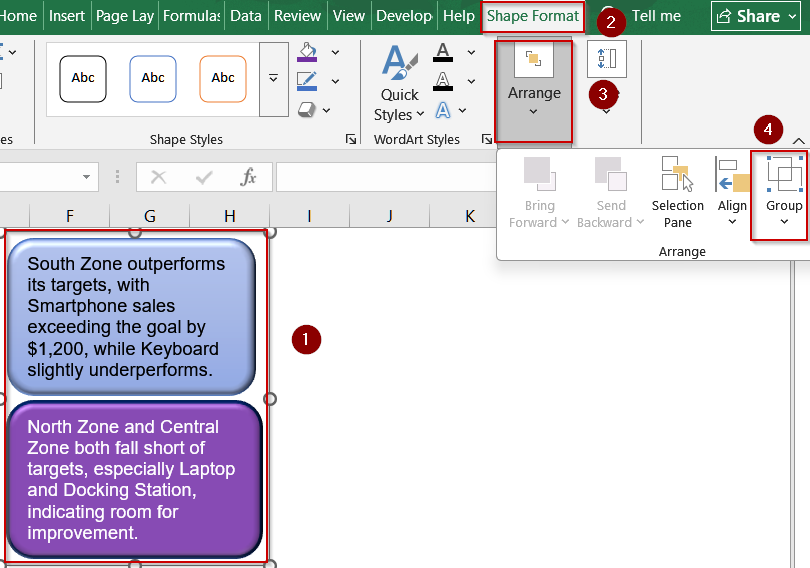Click Send Backward in Arrange panel

[611, 193]
